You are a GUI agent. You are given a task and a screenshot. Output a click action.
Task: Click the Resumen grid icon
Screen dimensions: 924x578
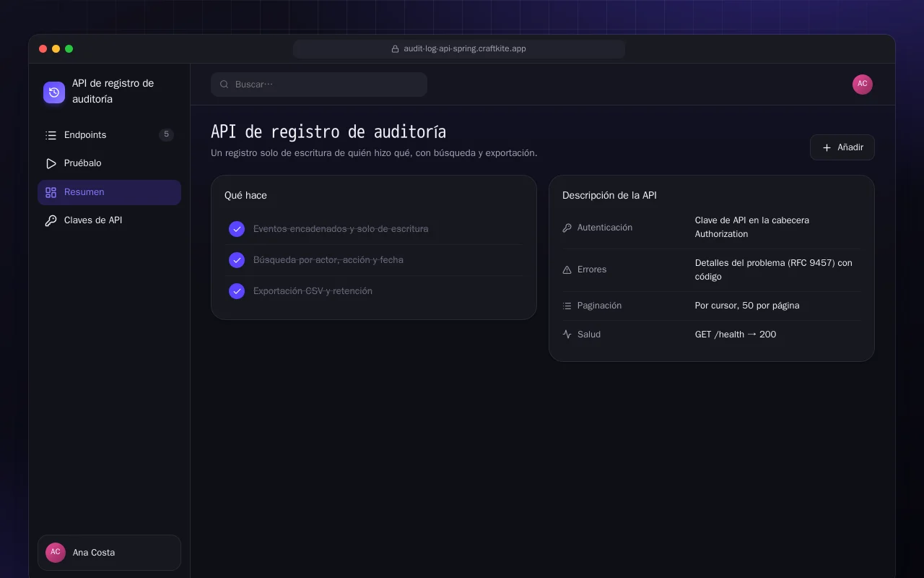[x=51, y=192]
